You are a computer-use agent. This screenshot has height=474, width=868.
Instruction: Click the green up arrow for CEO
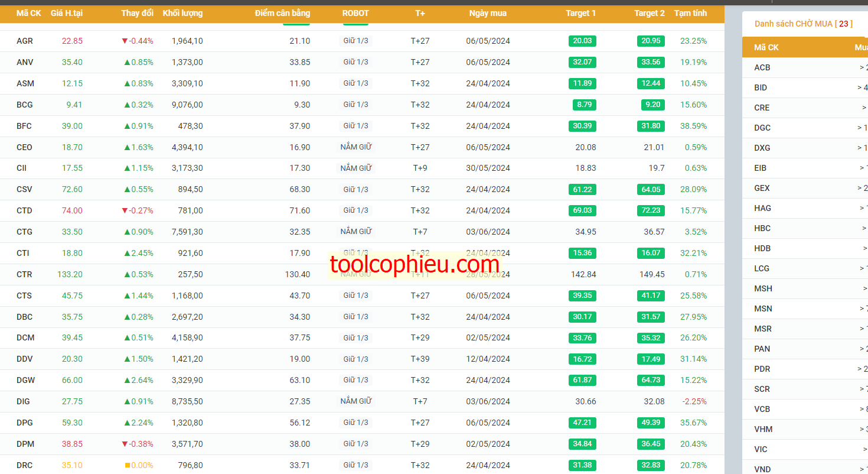click(127, 147)
